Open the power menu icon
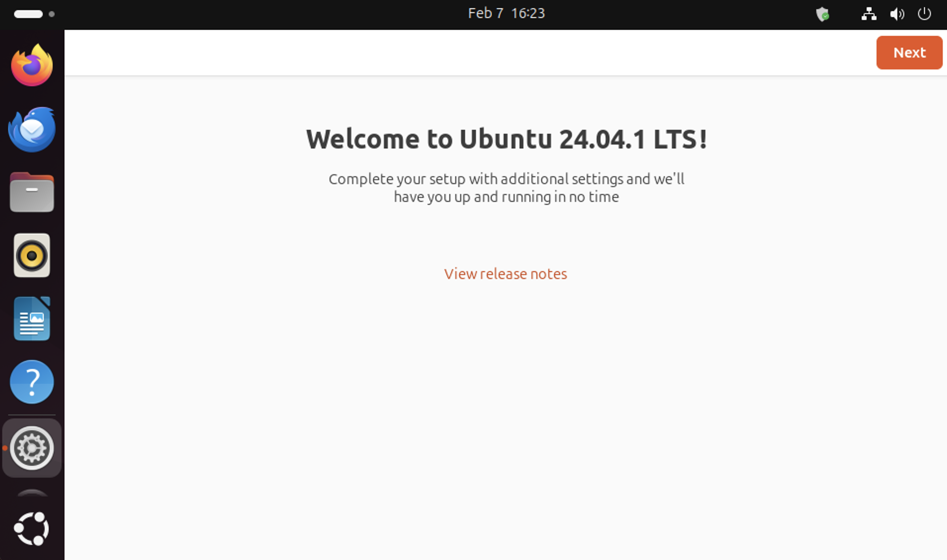This screenshot has width=947, height=560. point(924,14)
